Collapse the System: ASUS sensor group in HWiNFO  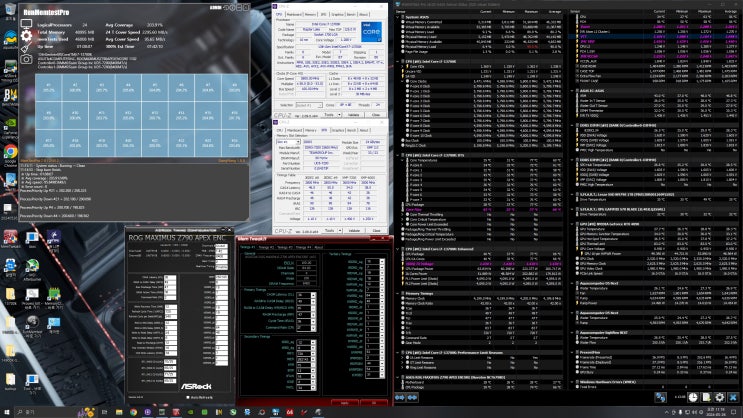(x=398, y=17)
